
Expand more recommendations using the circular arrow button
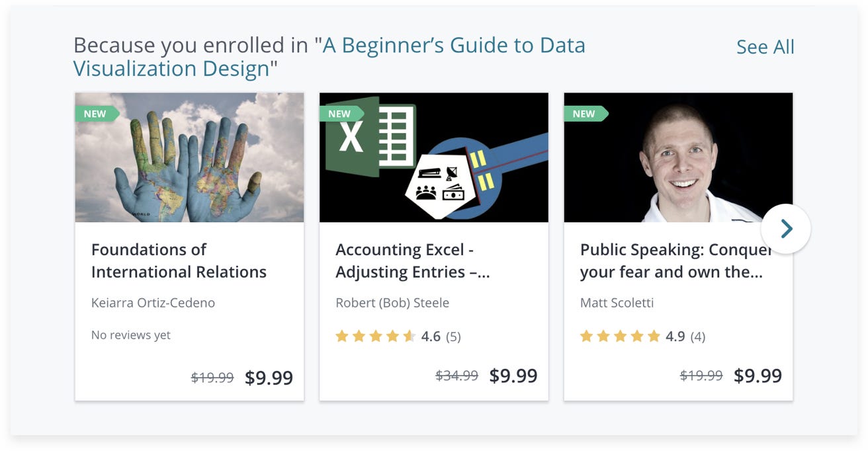pyautogui.click(x=786, y=228)
